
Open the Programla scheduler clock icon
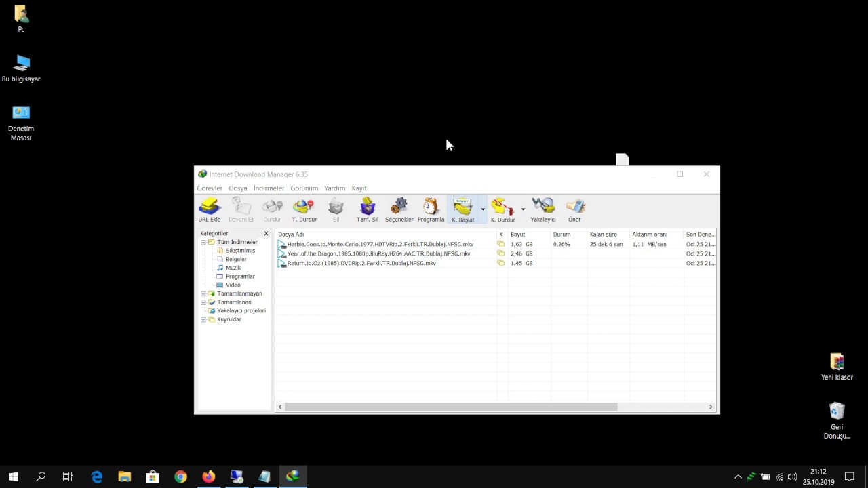pyautogui.click(x=431, y=209)
